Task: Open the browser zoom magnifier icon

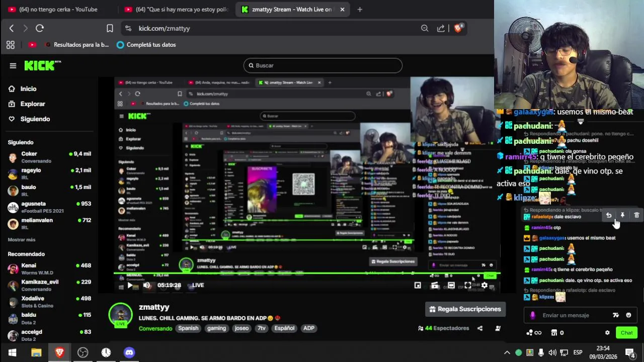Action: pos(425,28)
